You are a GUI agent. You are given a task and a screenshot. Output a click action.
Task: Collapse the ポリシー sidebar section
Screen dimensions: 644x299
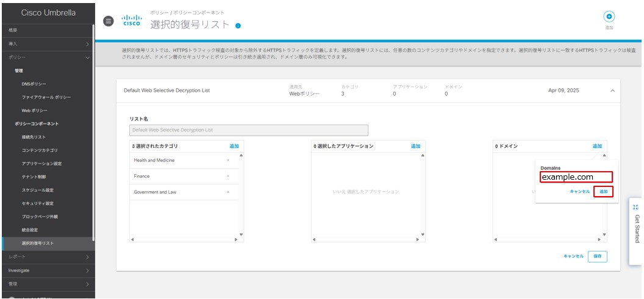pyautogui.click(x=47, y=57)
